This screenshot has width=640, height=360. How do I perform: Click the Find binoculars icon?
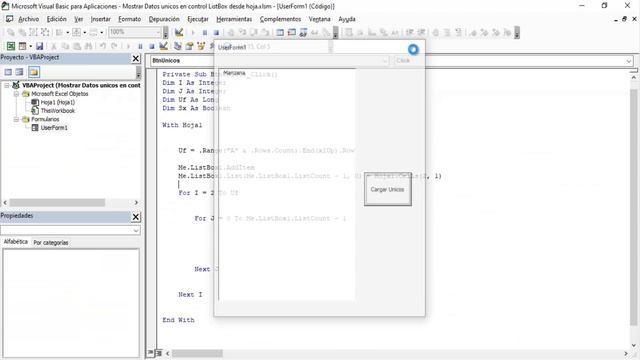(x=88, y=46)
